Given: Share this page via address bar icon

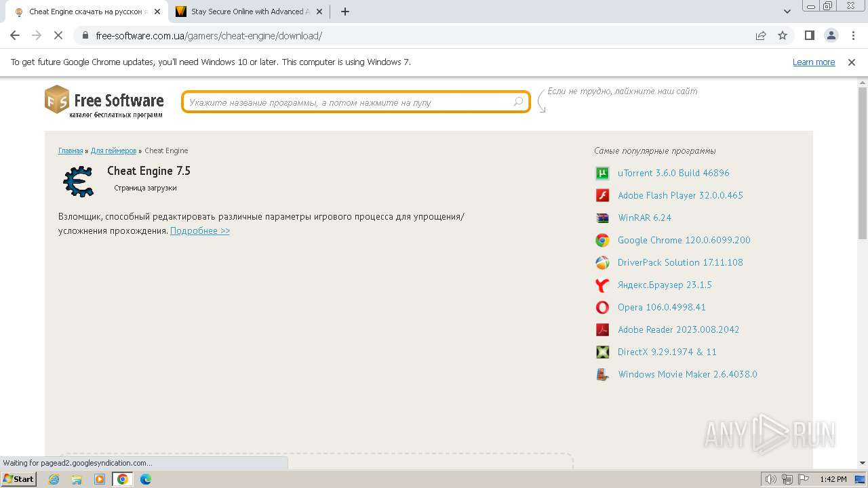Looking at the screenshot, I should coord(761,35).
